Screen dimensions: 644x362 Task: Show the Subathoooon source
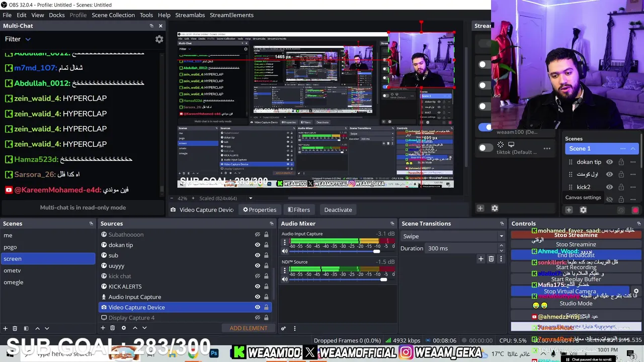click(x=258, y=234)
